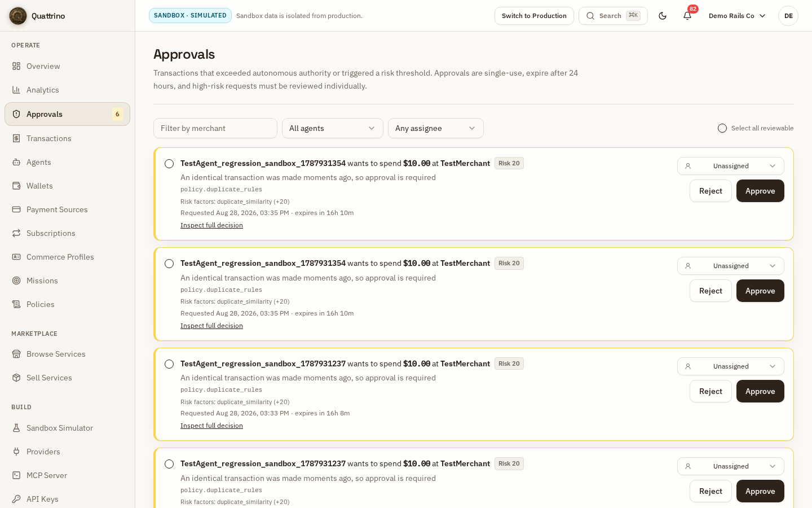The height and width of the screenshot is (508, 812).
Task: Click the Transactions receipt icon
Action: [16, 138]
